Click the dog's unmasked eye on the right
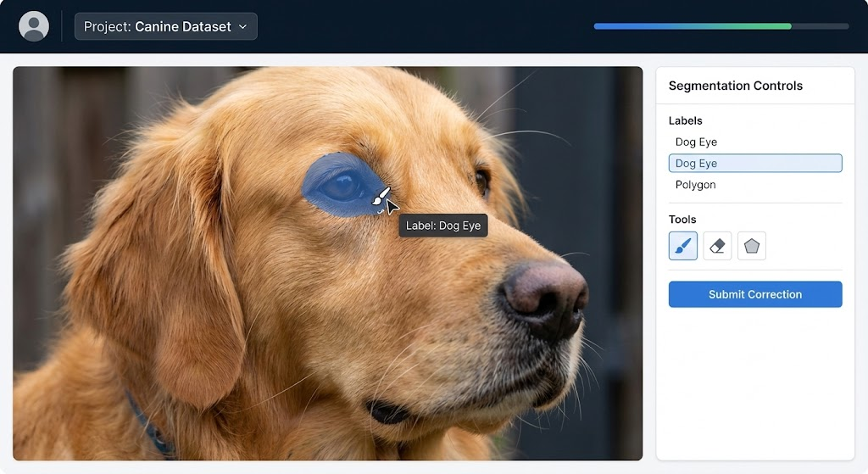Viewport: 868px width, 474px height. tap(482, 180)
